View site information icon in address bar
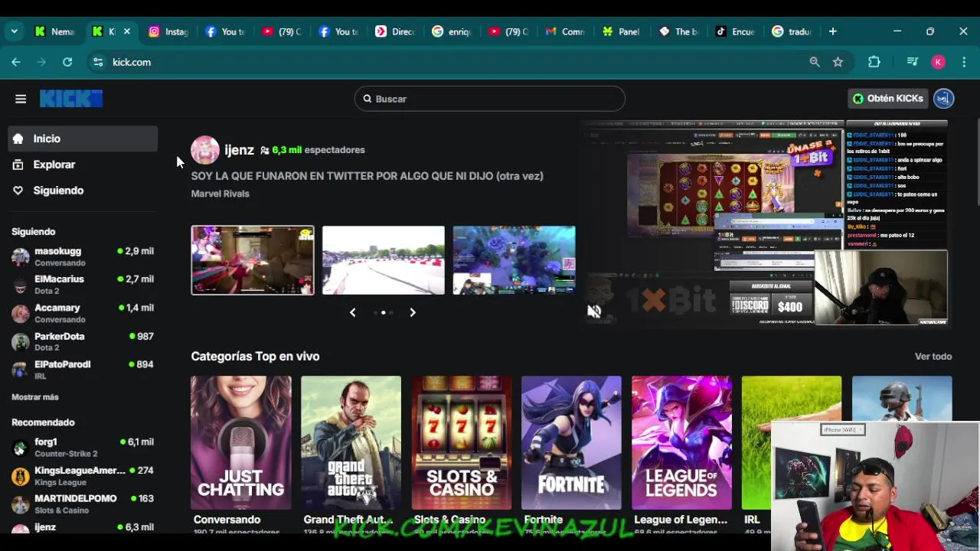 pyautogui.click(x=98, y=62)
